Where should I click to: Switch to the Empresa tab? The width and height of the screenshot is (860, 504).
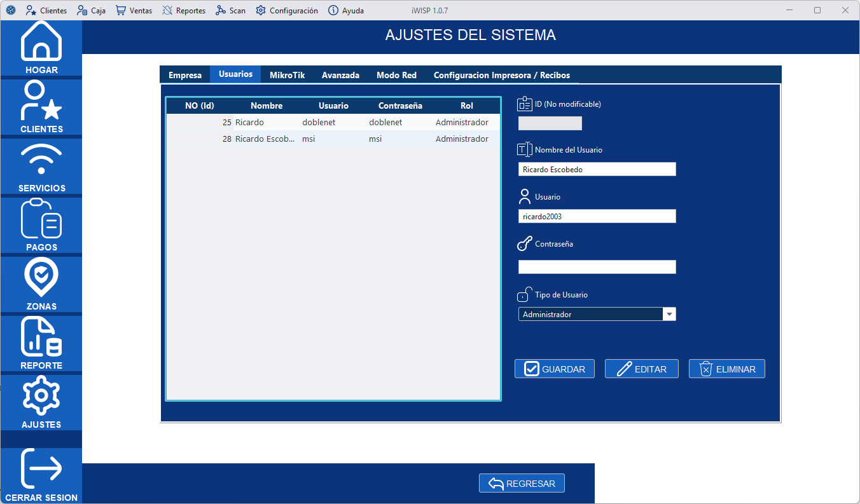pos(184,74)
